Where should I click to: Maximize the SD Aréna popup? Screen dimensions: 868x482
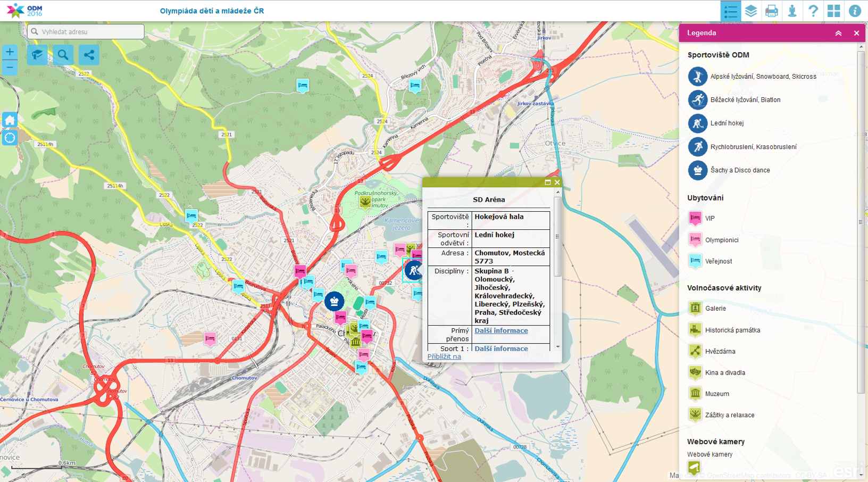(548, 182)
